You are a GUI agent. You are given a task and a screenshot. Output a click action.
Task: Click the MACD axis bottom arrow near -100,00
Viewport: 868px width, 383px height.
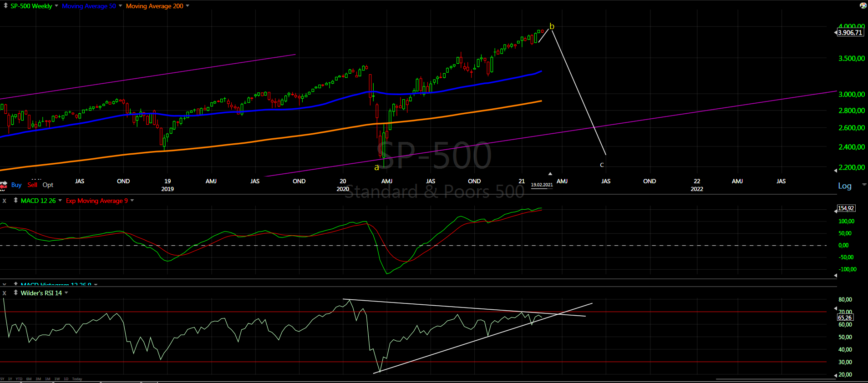[835, 275]
